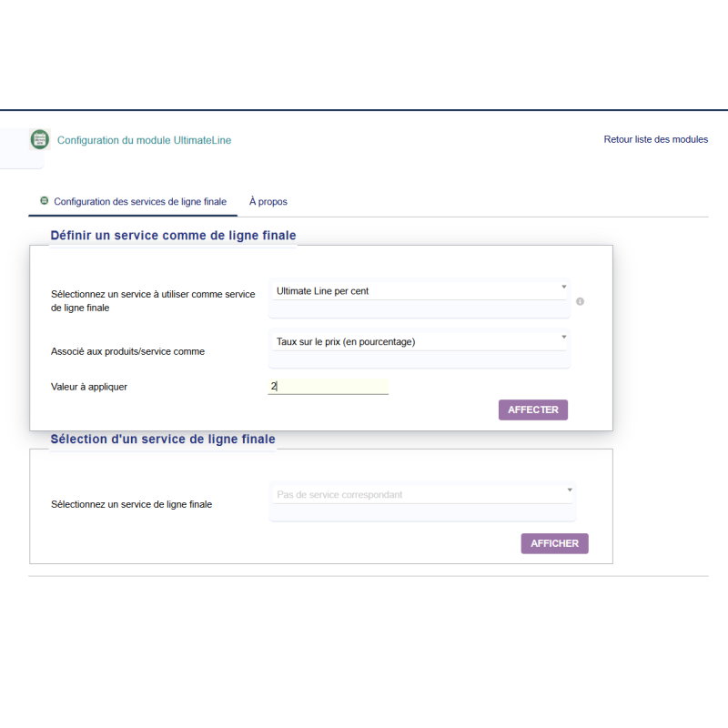Click the info icon beside service dropdown

point(580,301)
